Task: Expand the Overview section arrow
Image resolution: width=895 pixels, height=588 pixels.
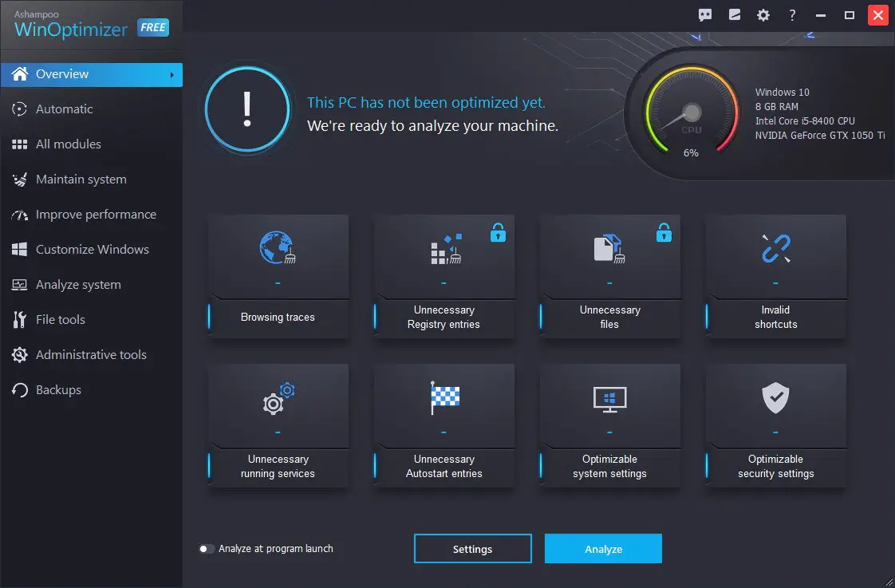Action: coord(175,73)
